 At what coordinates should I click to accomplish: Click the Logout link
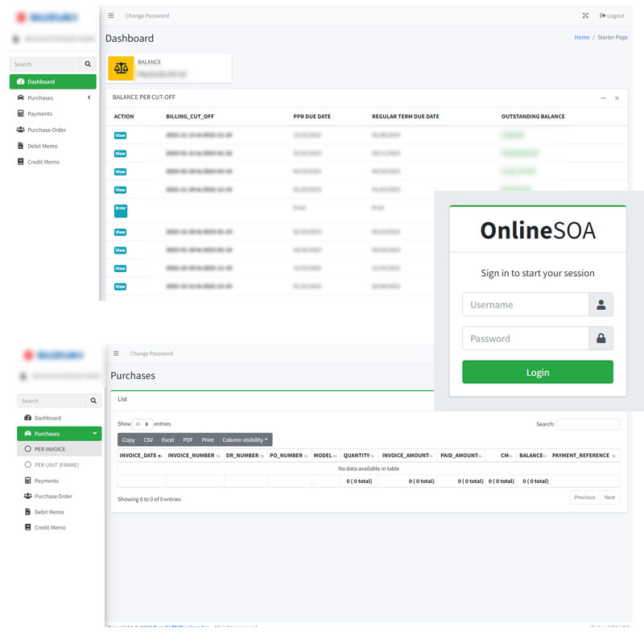pyautogui.click(x=612, y=15)
